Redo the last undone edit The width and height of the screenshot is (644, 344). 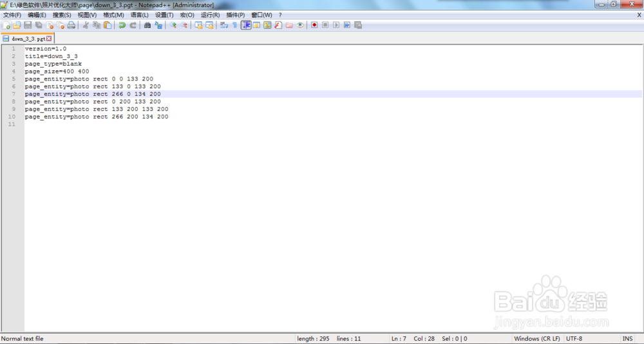click(133, 25)
